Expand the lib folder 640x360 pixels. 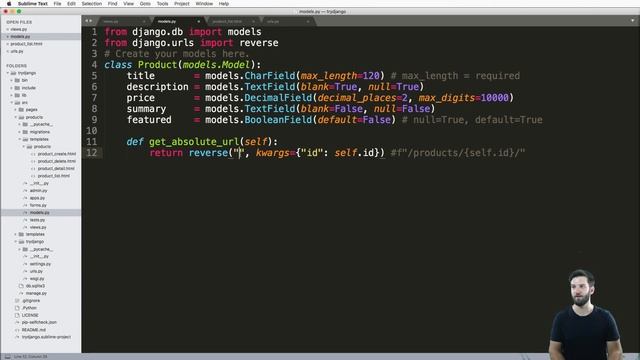tap(12, 95)
